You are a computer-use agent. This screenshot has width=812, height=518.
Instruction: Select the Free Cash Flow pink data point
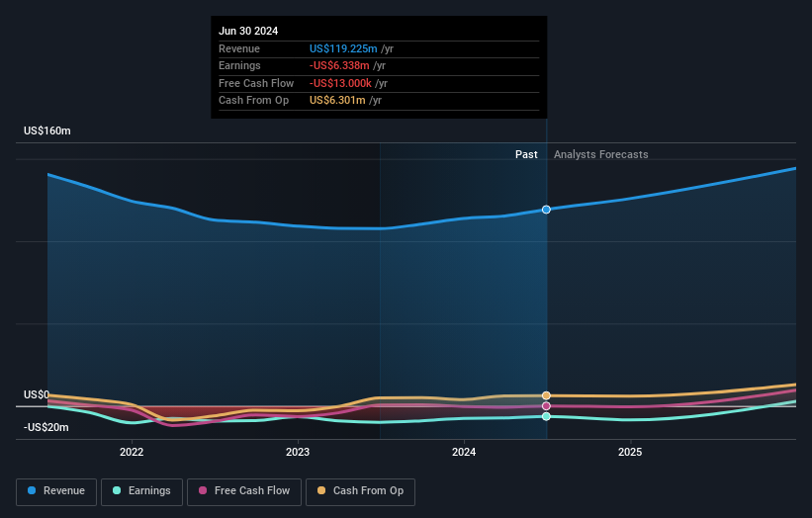pos(546,406)
